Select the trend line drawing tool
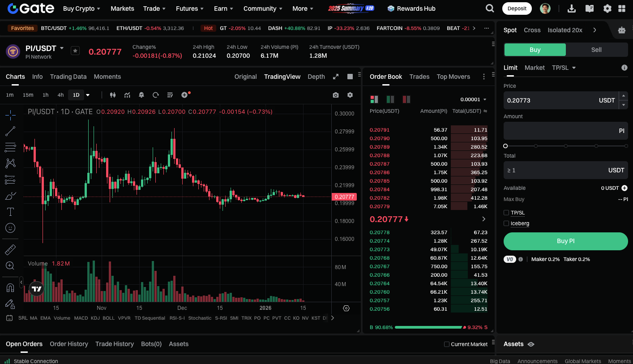 pos(10,131)
